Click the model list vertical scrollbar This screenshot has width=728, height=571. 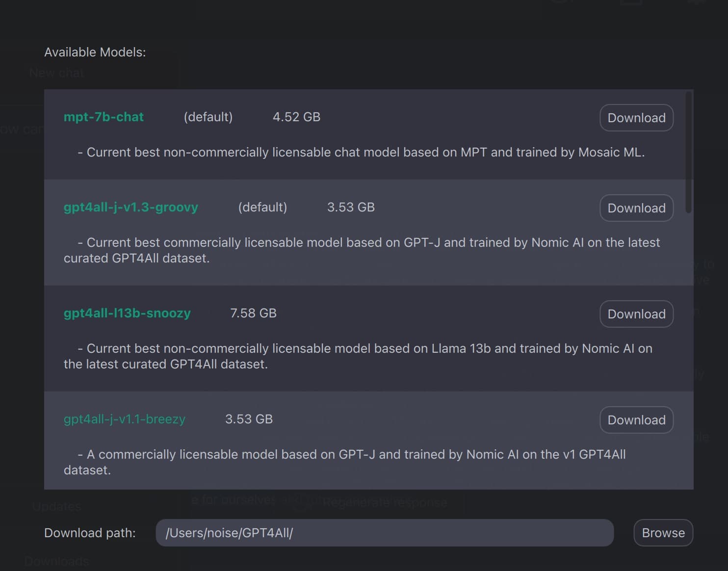click(689, 152)
